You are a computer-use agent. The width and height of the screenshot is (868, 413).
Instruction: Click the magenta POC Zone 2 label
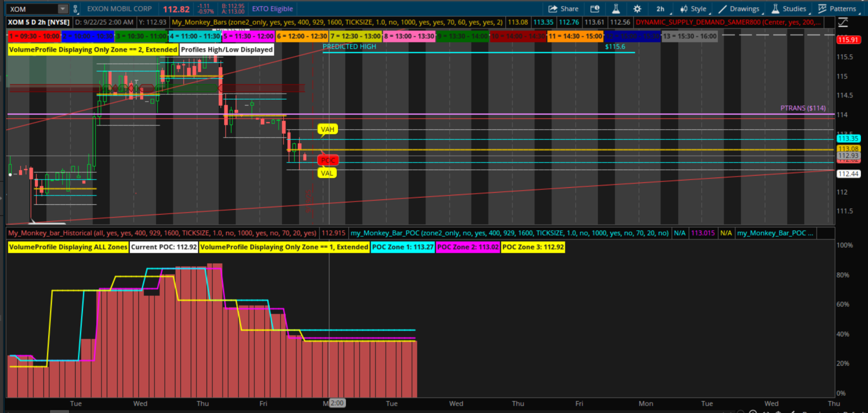coord(468,247)
